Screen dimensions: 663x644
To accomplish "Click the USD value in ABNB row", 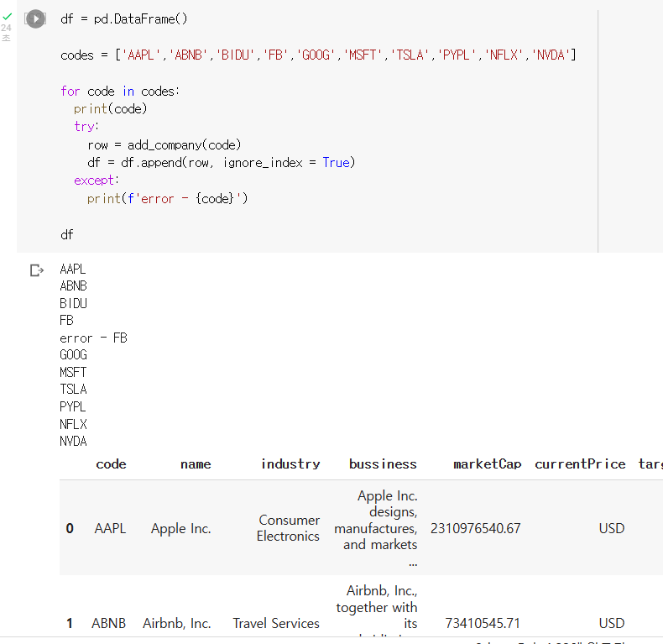I will point(612,623).
